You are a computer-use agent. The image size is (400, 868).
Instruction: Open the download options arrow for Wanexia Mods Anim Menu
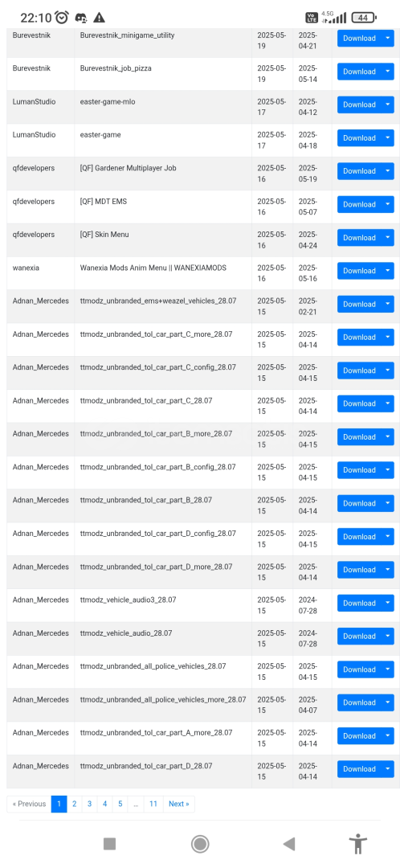387,271
